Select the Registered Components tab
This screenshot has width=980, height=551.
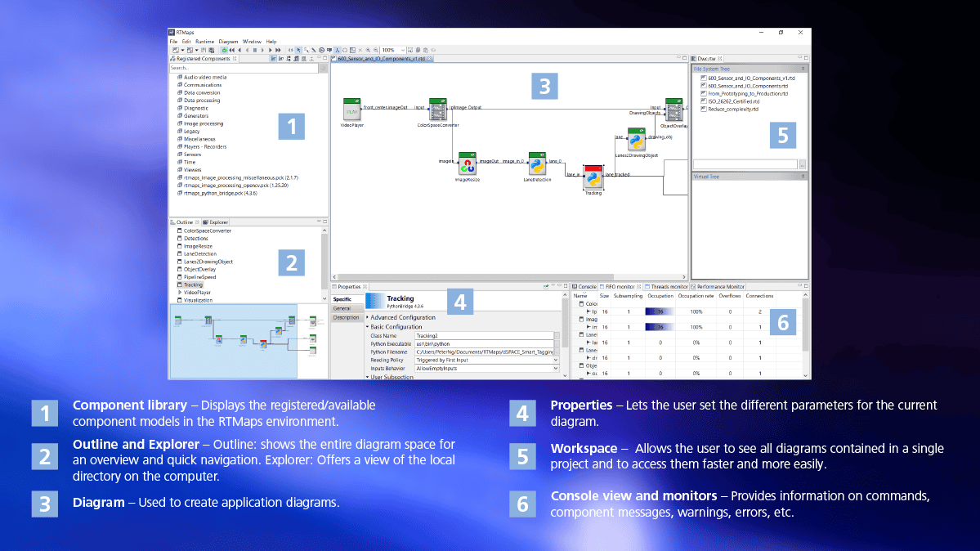(204, 59)
